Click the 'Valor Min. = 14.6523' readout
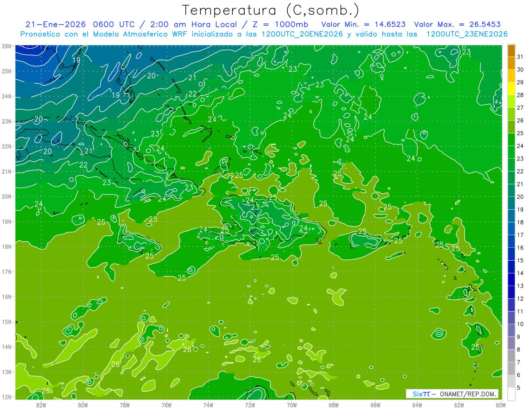The height and width of the screenshot is (411, 532). (363, 24)
